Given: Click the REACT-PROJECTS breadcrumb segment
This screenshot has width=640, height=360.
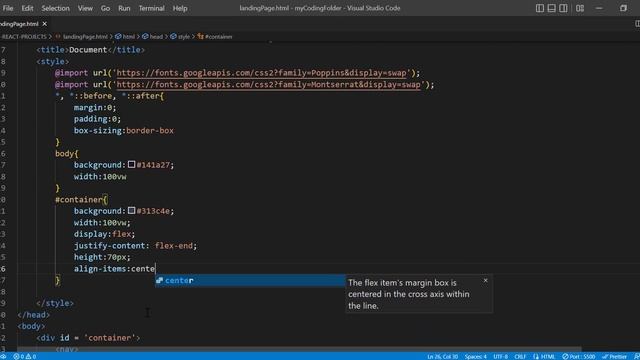Looking at the screenshot, I should pos(24,37).
